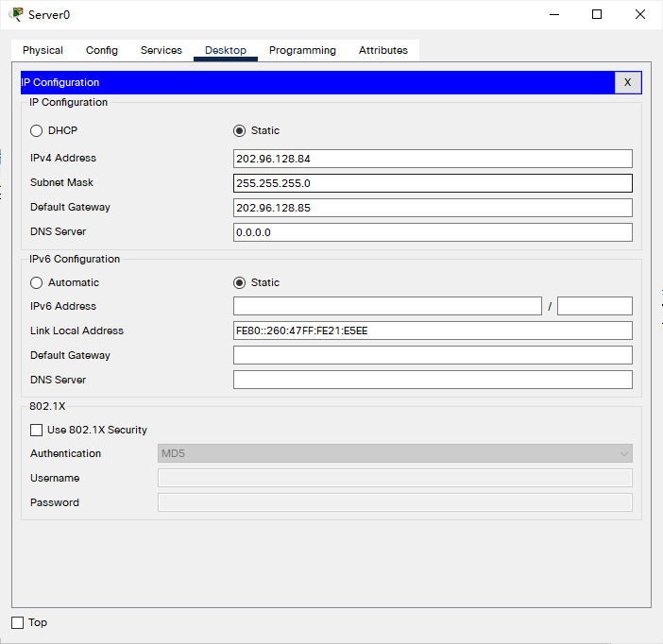This screenshot has width=663, height=644.
Task: Click the Server0 window title icon
Action: [x=16, y=14]
